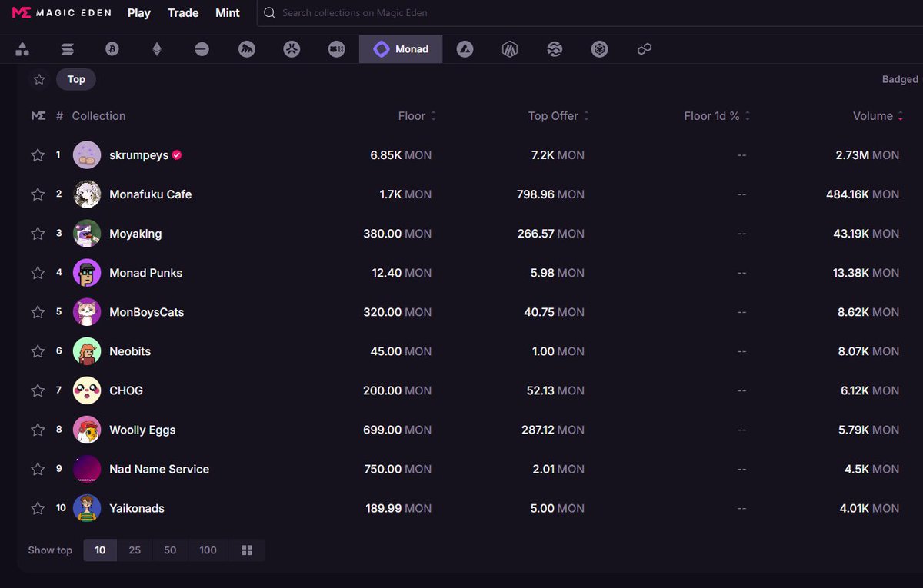
Task: Open the Yaikonads collection link
Action: pos(137,508)
